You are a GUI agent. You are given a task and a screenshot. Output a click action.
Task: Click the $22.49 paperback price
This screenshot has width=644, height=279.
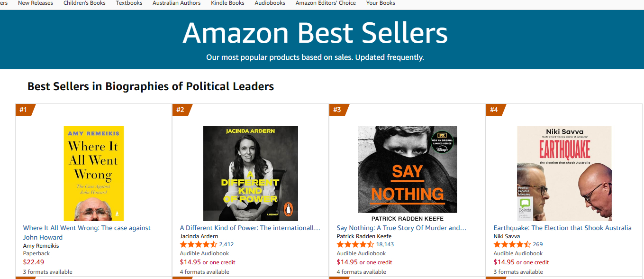click(x=34, y=262)
